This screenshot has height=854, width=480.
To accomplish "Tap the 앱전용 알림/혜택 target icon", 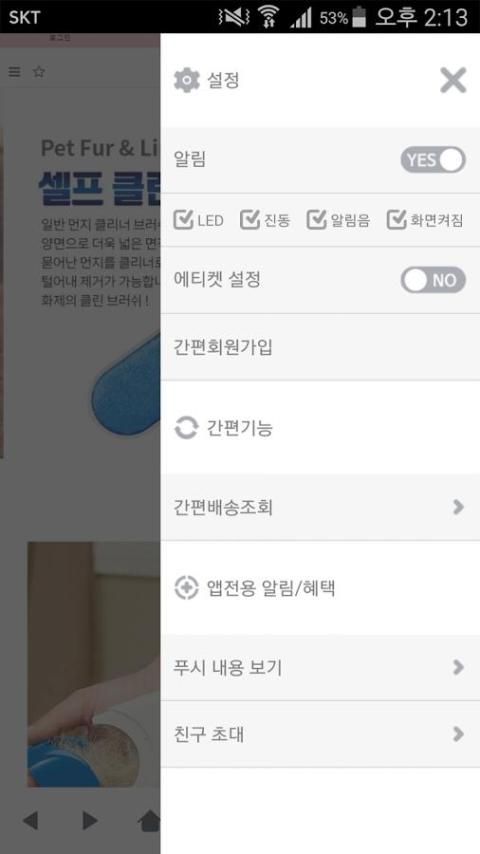I will click(x=186, y=588).
